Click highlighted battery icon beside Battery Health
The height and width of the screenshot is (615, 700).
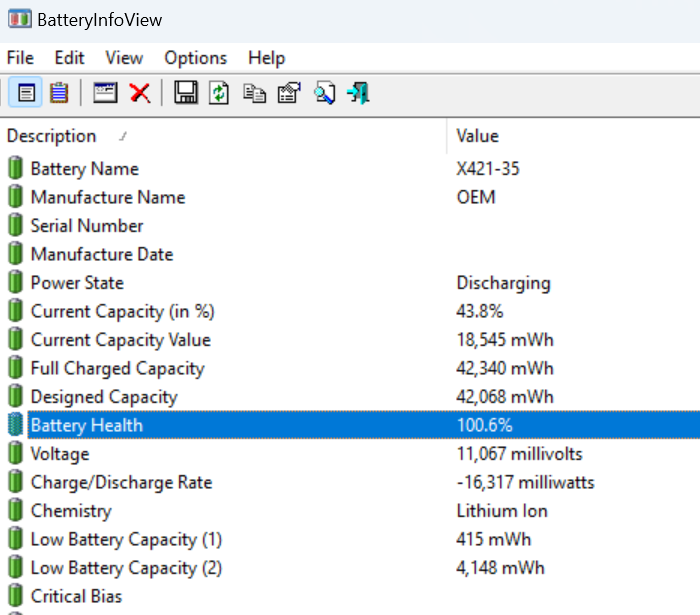pos(16,425)
